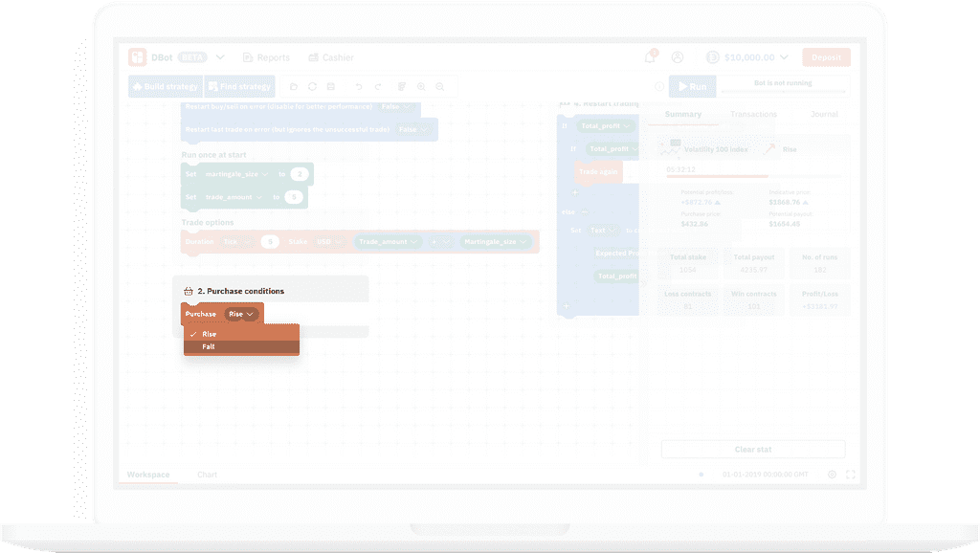
Task: Choose the checked Rise option in list
Action: point(209,334)
